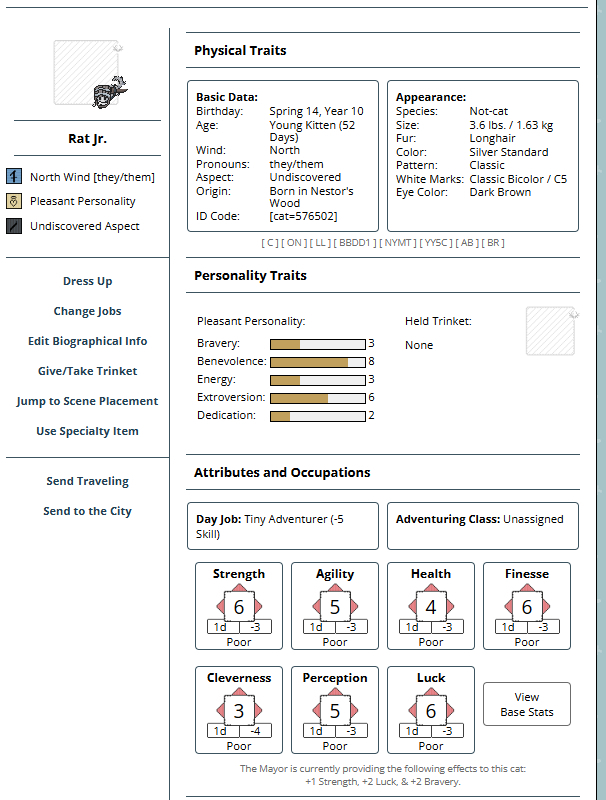Open the Dress Up option
The height and width of the screenshot is (800, 606).
tap(87, 281)
